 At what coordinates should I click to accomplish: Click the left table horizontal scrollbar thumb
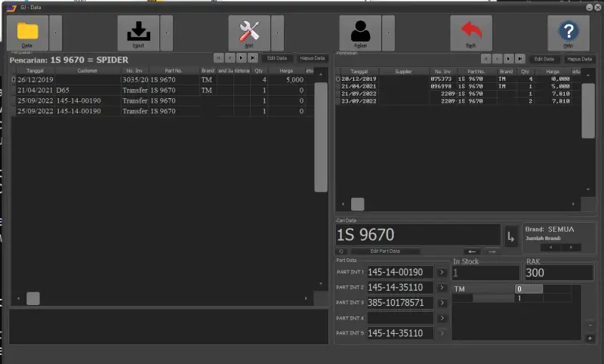click(33, 298)
